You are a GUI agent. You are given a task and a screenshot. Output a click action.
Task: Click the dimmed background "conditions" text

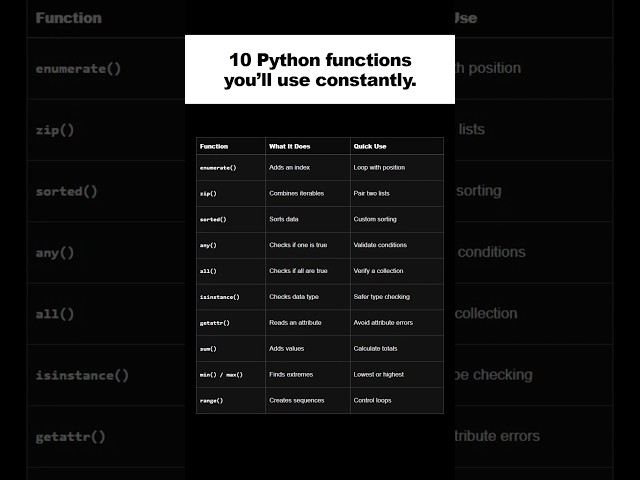pos(491,252)
